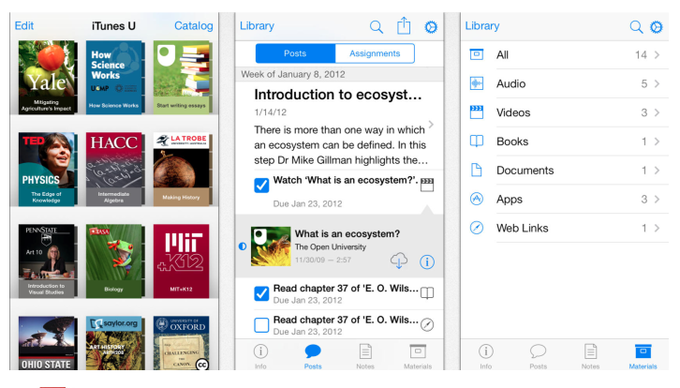Viewport: 680px width, 388px height.
Task: Open How Science Works course
Action: point(115,77)
